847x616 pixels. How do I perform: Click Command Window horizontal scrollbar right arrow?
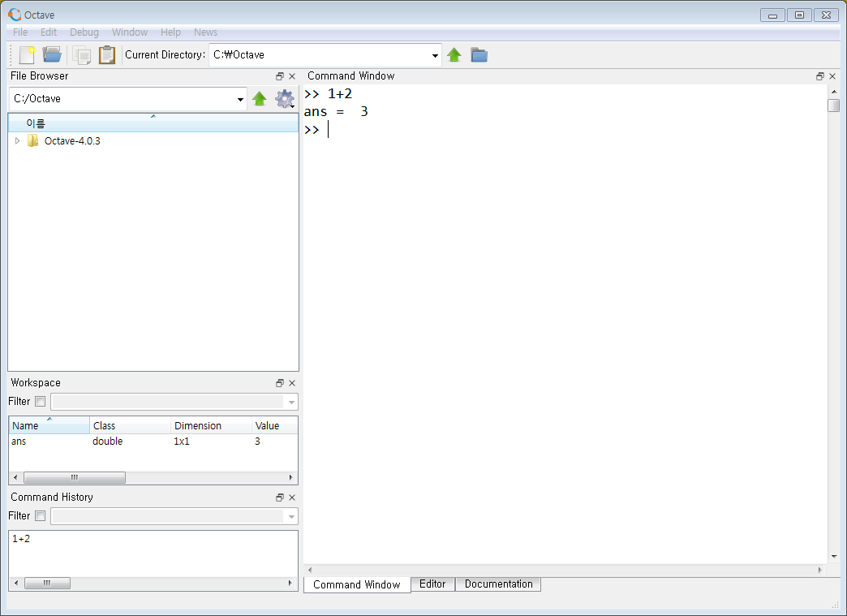pyautogui.click(x=820, y=570)
